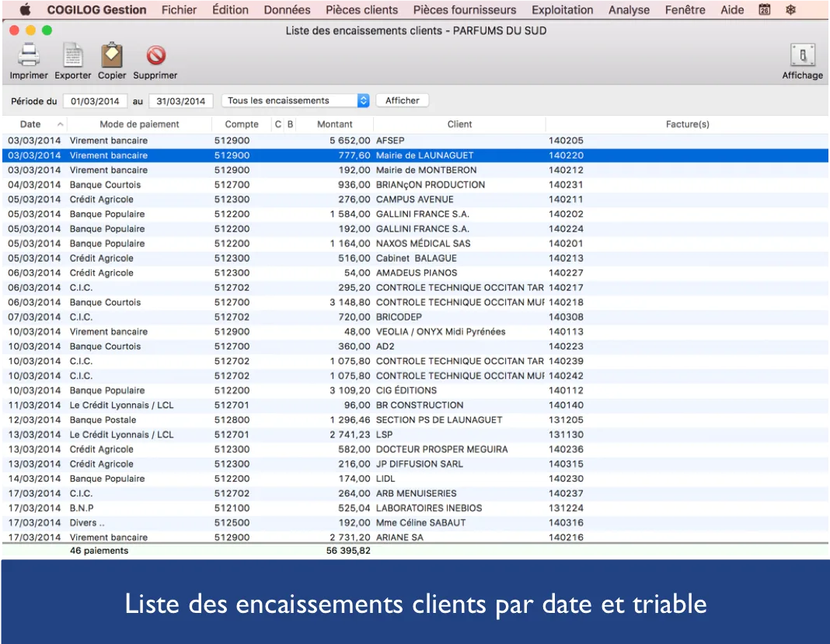This screenshot has height=644, width=830.
Task: Select the AMADEUS PIANOS row
Action: (415, 273)
